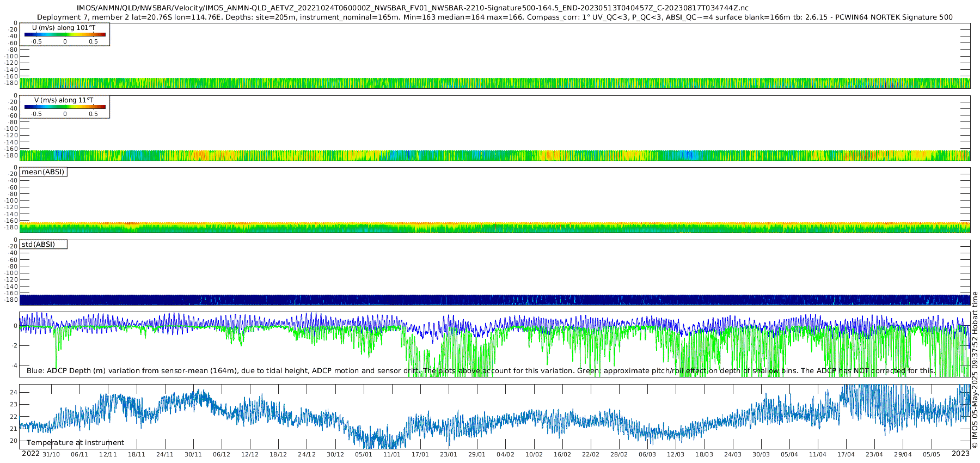Click the blue ADCP depth description text

click(223, 371)
